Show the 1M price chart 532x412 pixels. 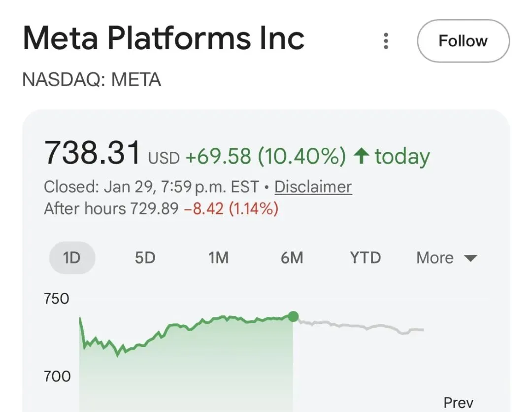[218, 258]
